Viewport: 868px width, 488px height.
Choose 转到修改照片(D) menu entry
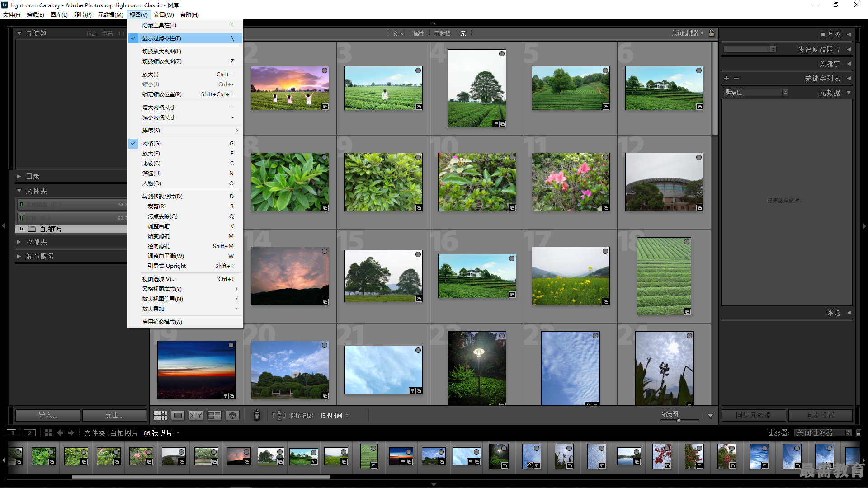tap(185, 197)
